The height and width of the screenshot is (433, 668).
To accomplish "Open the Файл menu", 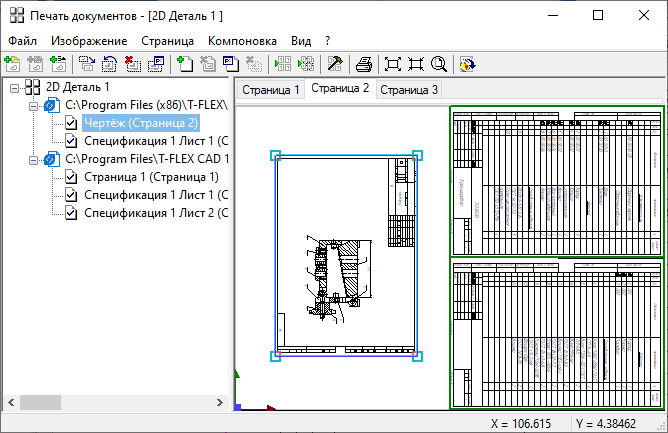I will point(22,41).
